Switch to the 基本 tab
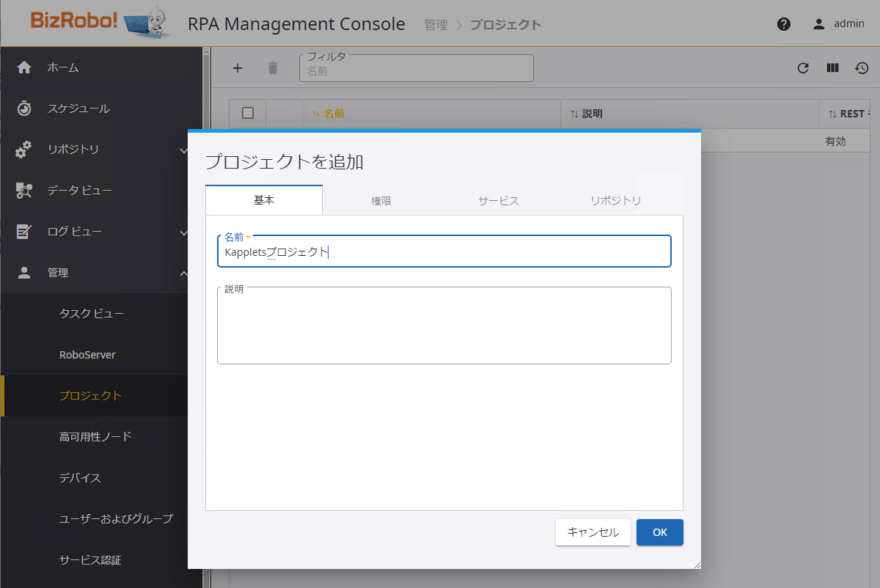 tap(264, 200)
